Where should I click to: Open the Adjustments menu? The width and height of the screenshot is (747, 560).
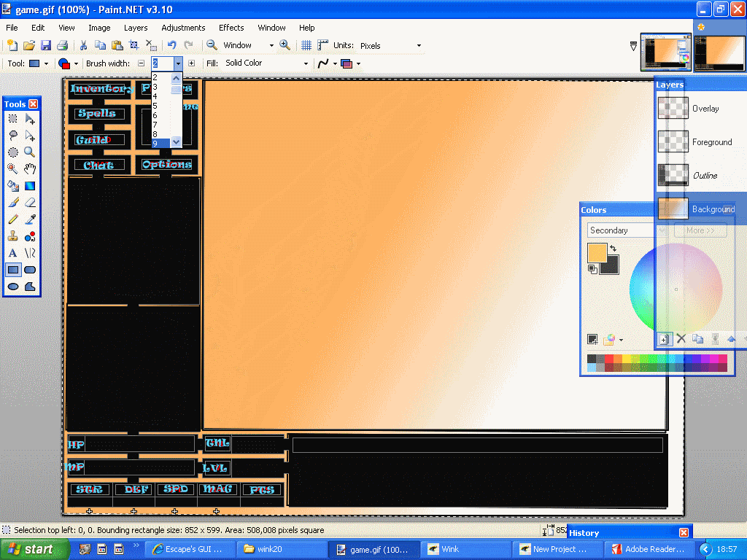pos(183,28)
